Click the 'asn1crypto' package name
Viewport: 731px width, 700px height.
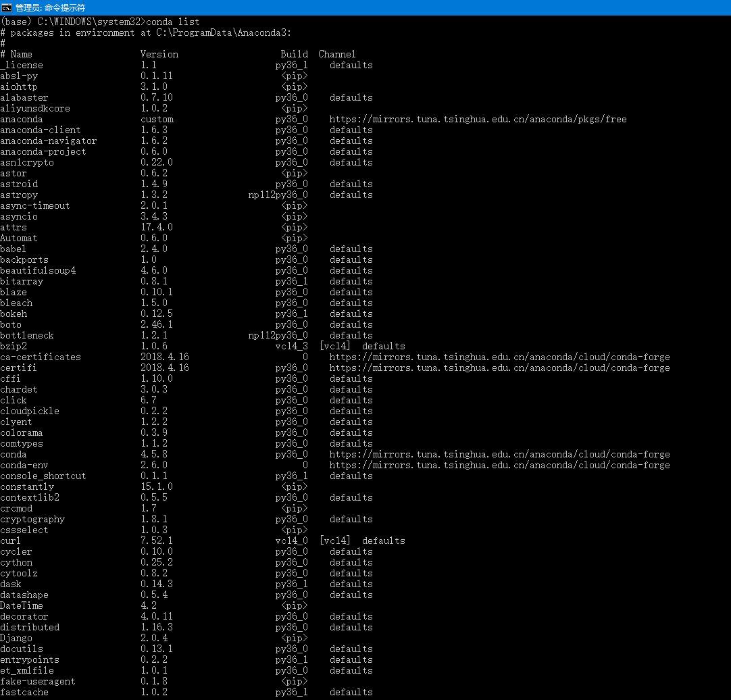pos(27,162)
